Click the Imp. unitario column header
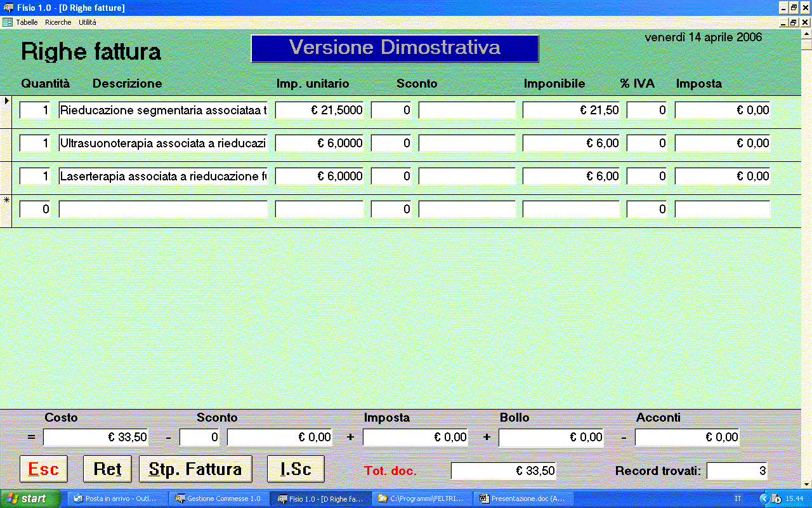Screen dimensions: 812x508 coord(313,83)
